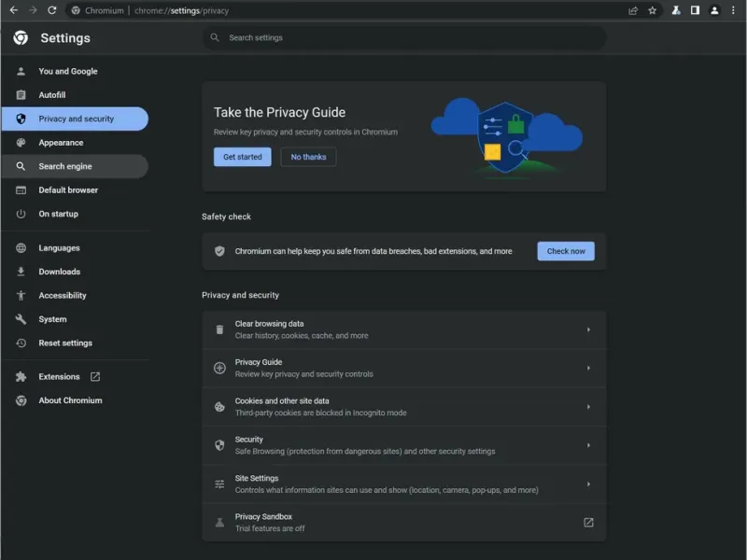747x560 pixels.
Task: Open the three-dot Chromium menu
Action: (x=734, y=10)
